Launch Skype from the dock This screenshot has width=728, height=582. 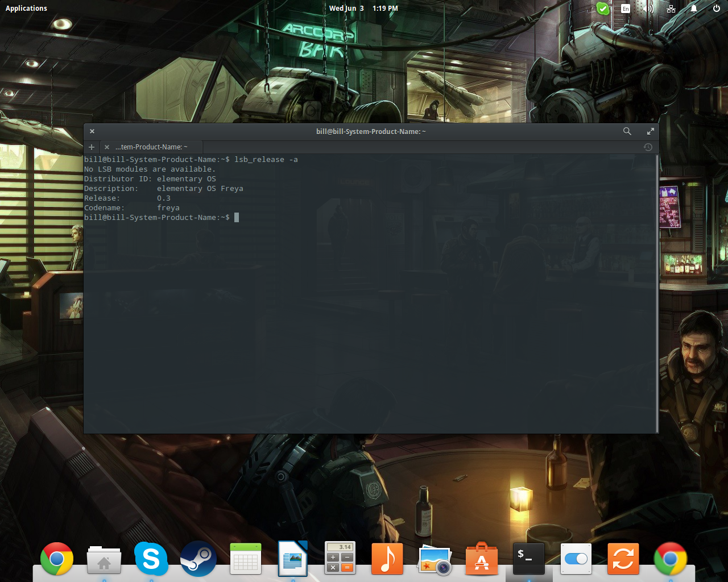pyautogui.click(x=151, y=559)
